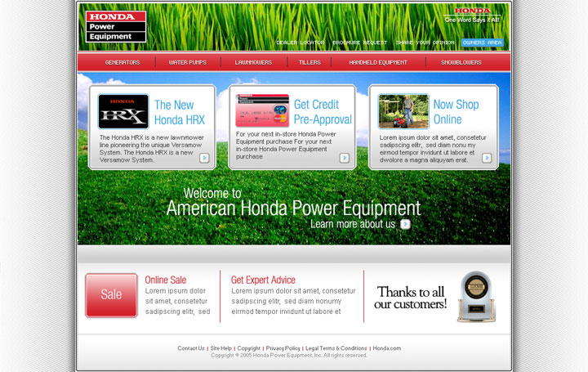Click arrow icon in Now Shop Online card
588x372 pixels.
pyautogui.click(x=487, y=158)
